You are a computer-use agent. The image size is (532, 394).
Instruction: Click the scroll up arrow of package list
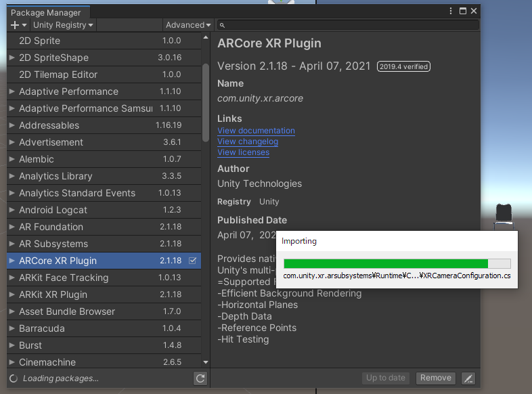206,37
